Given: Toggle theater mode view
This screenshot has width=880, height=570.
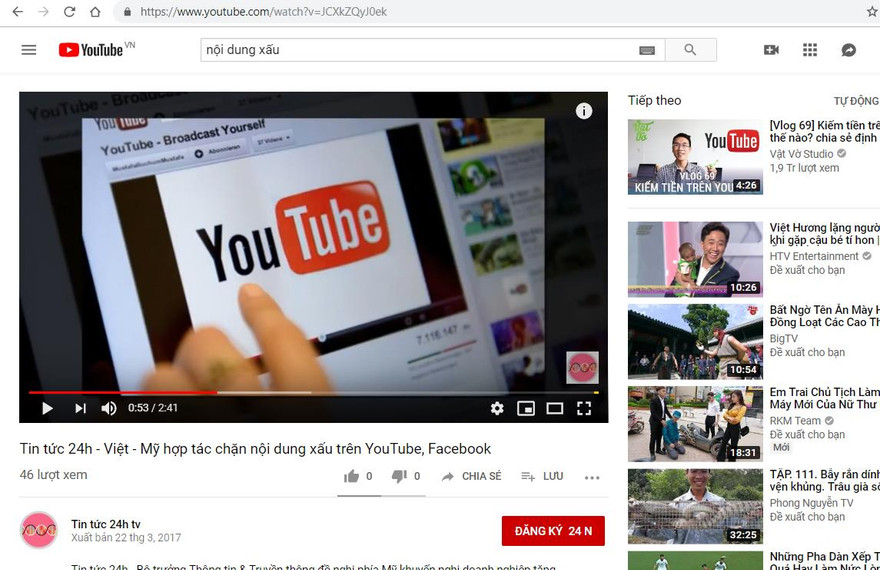Looking at the screenshot, I should tap(555, 408).
